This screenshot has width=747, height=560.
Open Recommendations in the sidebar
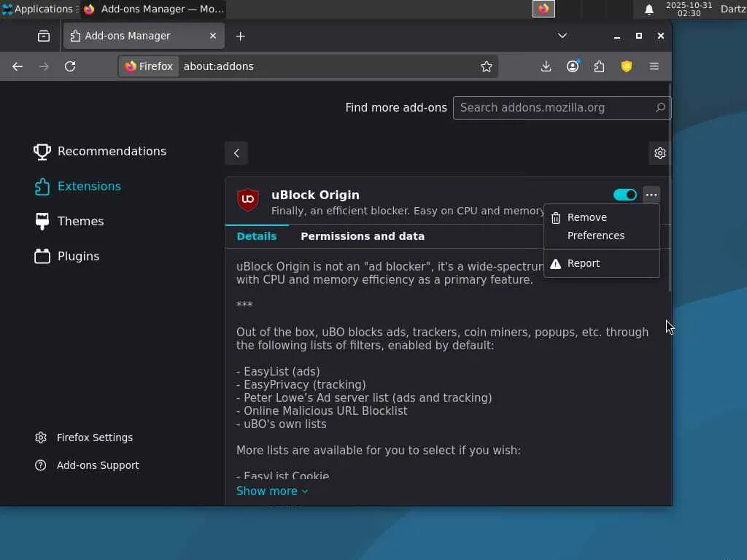click(x=100, y=152)
